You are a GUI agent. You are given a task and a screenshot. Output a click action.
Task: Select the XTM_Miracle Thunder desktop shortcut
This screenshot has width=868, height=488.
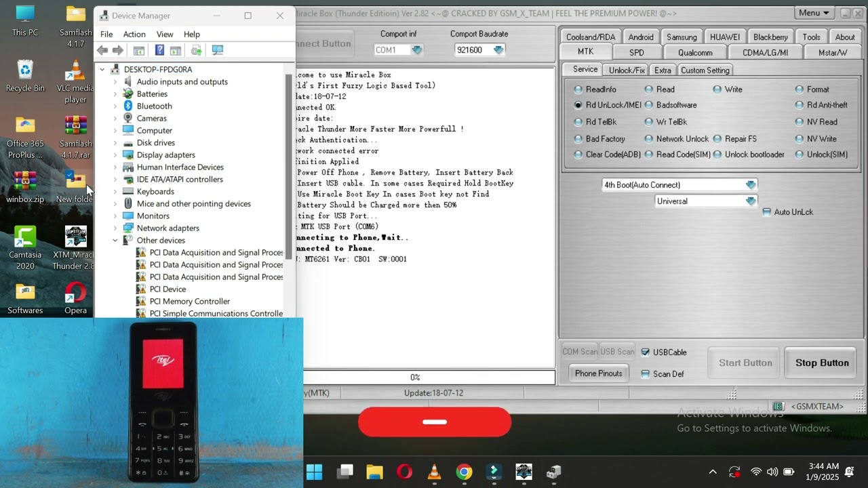click(75, 248)
